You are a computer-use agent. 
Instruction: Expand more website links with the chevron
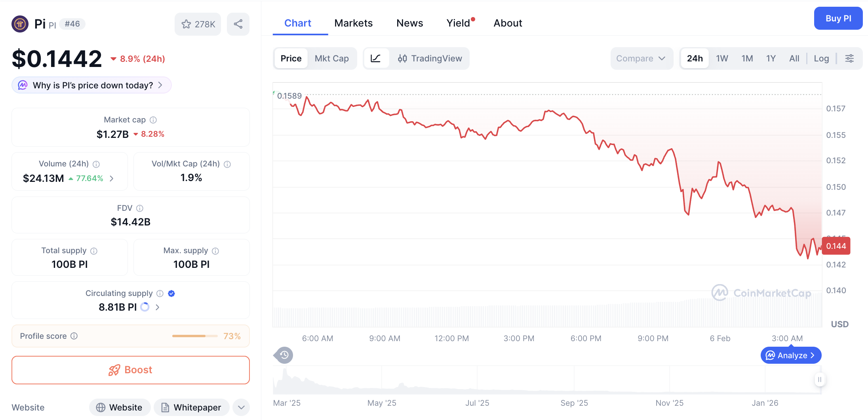(241, 407)
